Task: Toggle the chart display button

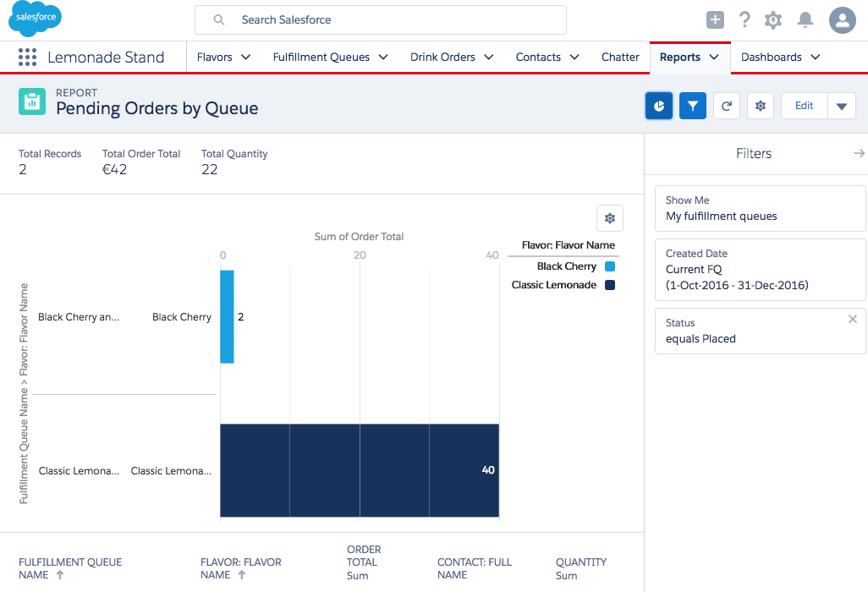Action: (659, 106)
